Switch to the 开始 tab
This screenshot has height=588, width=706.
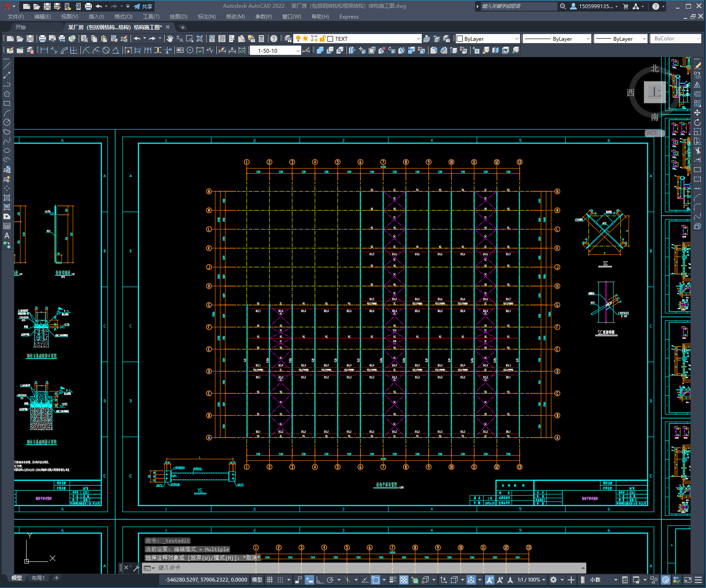21,27
